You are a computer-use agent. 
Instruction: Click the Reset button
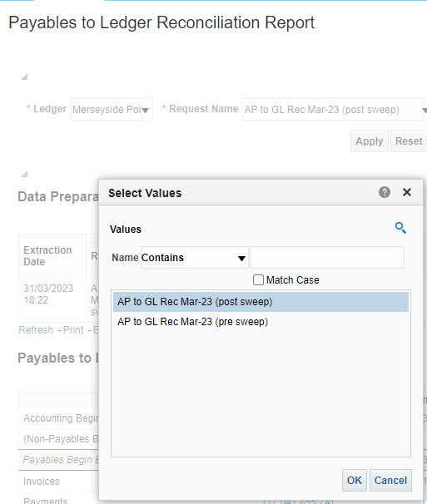click(410, 141)
